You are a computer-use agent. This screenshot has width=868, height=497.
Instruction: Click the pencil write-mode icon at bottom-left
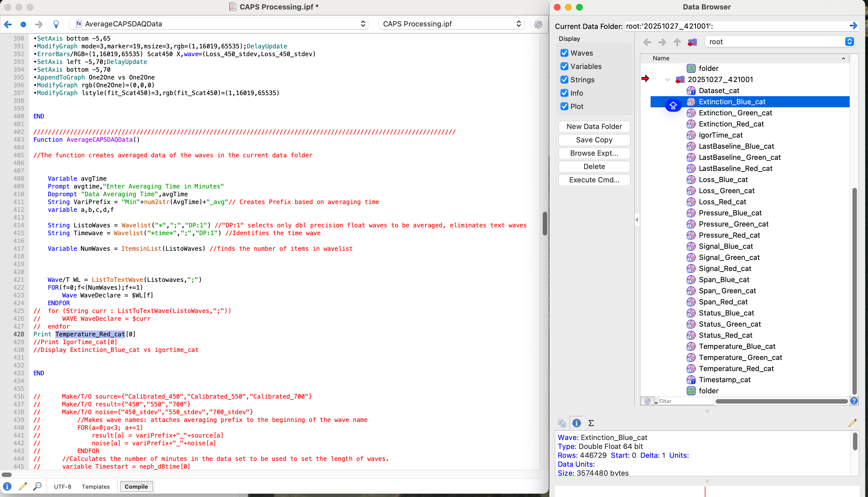click(x=23, y=486)
